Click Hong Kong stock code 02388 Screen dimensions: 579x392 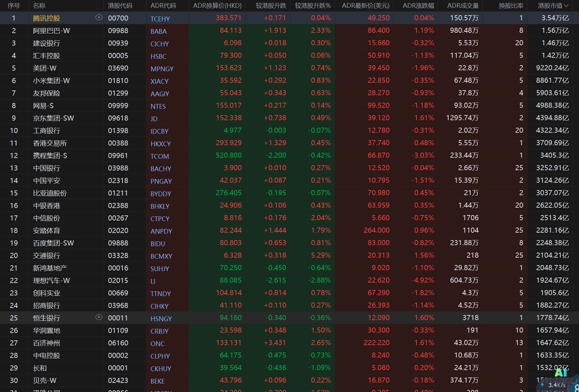coord(118,206)
